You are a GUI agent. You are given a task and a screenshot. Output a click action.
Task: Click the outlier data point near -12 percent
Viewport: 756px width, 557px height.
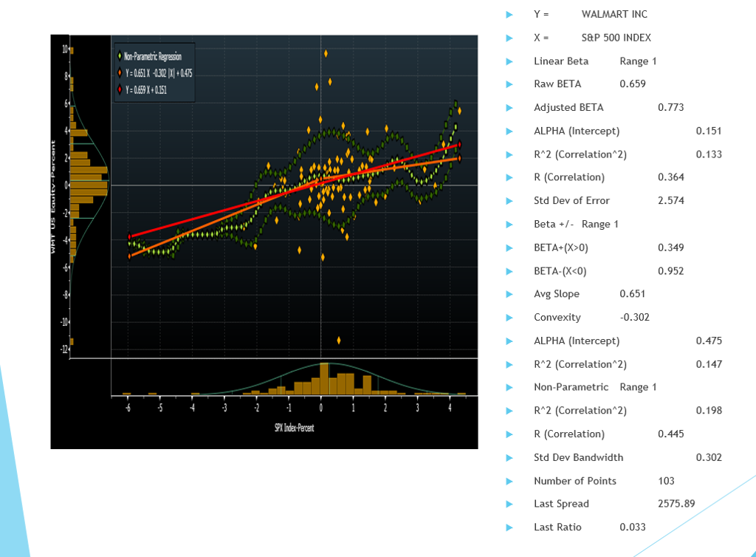click(339, 341)
